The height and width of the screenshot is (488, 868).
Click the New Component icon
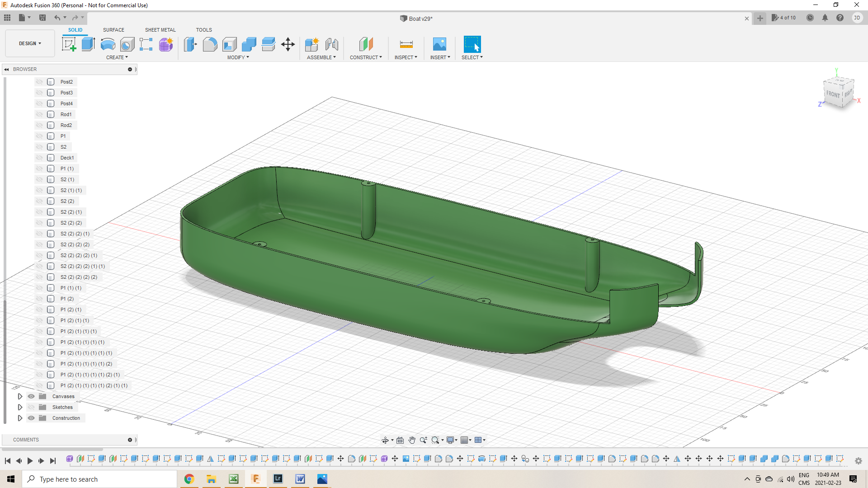[x=312, y=44]
